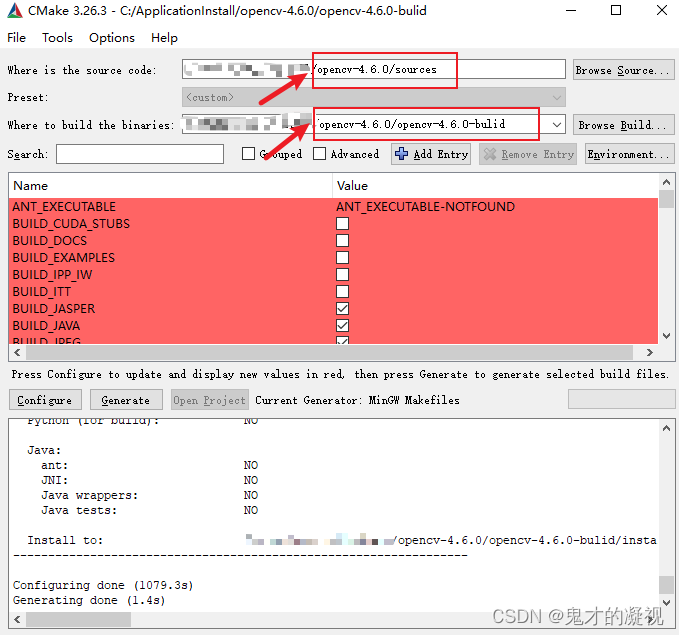This screenshot has height=635, width=679.
Task: Focus the Search input field
Action: click(x=140, y=154)
